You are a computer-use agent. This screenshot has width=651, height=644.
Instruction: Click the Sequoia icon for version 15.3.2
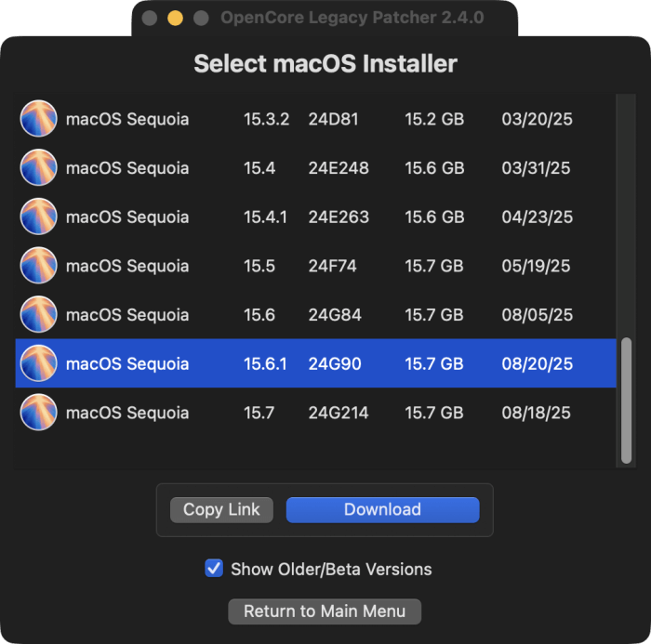(x=39, y=119)
